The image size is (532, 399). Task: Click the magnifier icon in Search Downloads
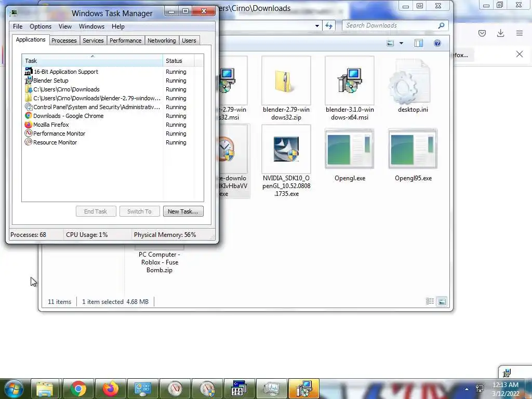[442, 25]
